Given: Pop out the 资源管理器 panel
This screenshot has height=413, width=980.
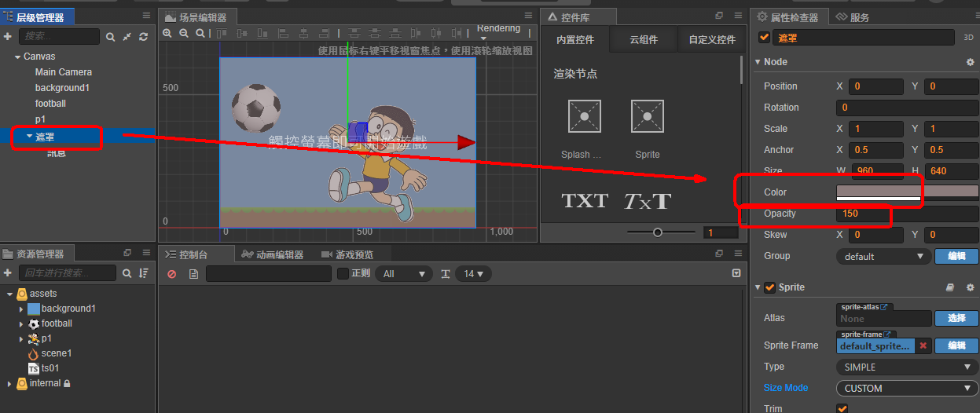Looking at the screenshot, I should (x=127, y=253).
